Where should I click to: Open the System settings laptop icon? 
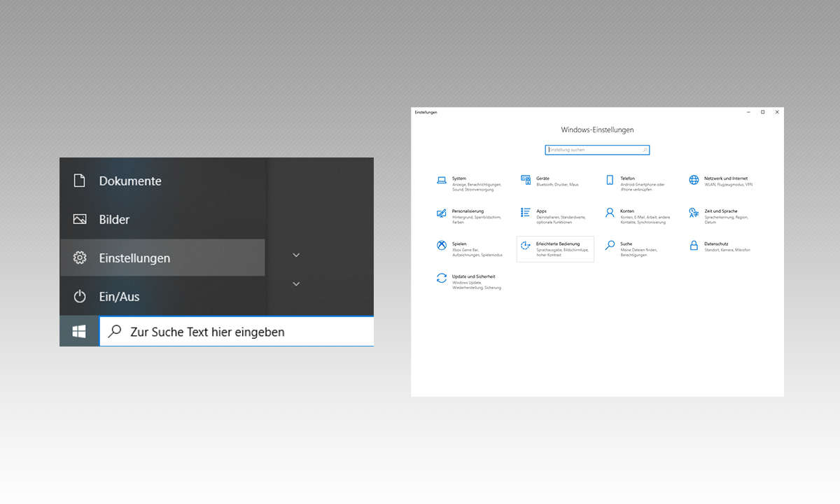click(442, 180)
